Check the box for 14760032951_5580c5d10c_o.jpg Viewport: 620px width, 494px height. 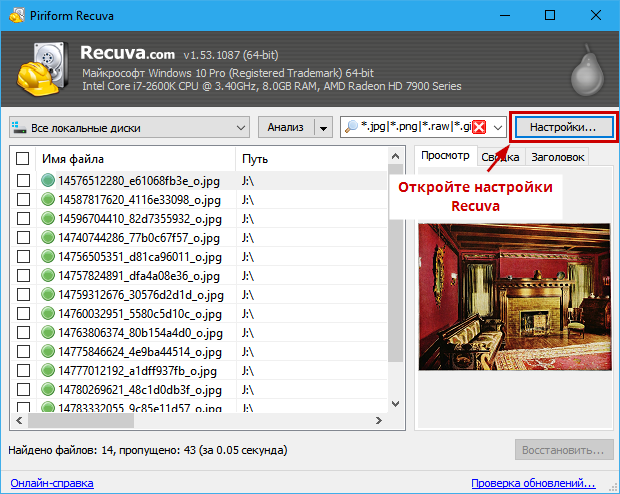pyautogui.click(x=23, y=313)
